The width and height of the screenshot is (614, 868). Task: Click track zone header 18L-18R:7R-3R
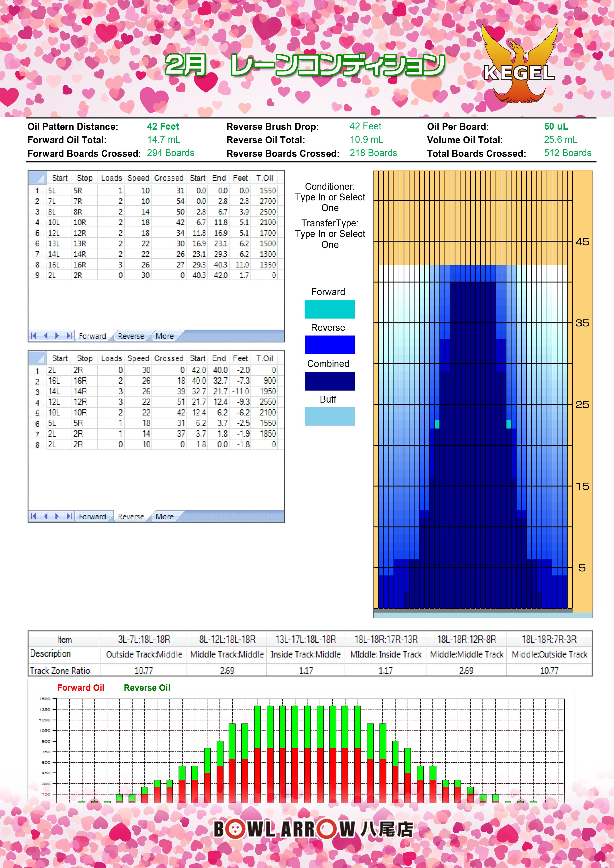coord(549,639)
